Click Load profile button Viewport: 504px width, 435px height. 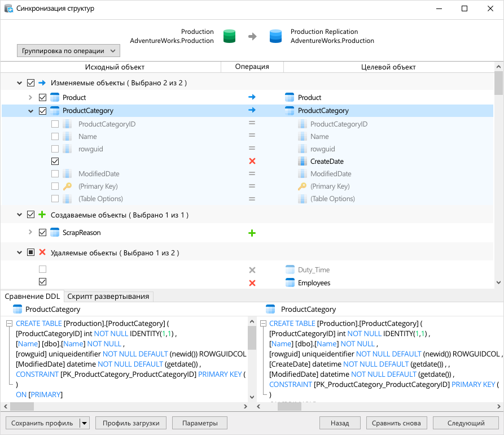[x=131, y=423]
